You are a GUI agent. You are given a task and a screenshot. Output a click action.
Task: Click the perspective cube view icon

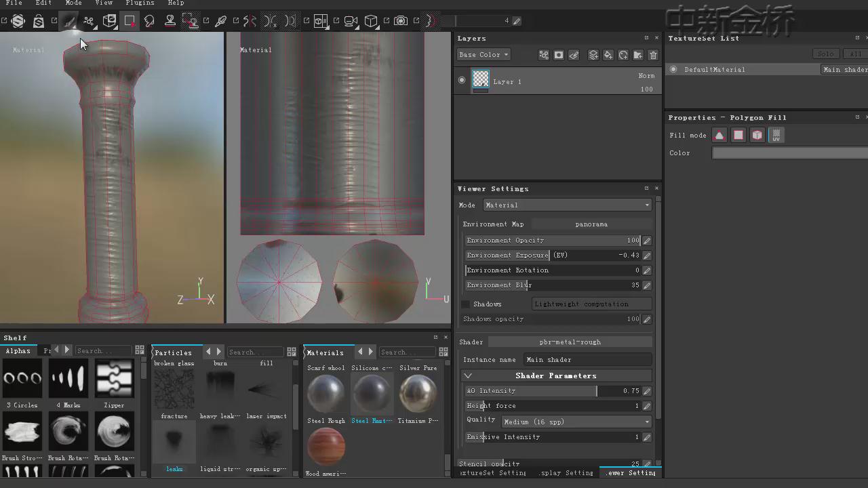pos(371,21)
